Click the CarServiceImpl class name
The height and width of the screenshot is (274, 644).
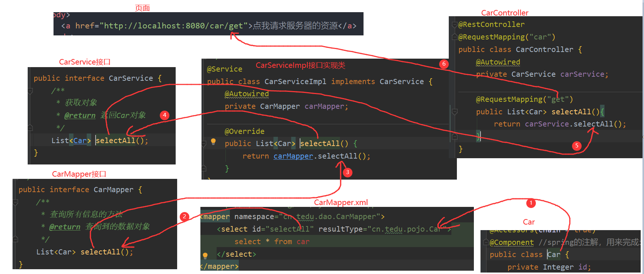point(295,81)
